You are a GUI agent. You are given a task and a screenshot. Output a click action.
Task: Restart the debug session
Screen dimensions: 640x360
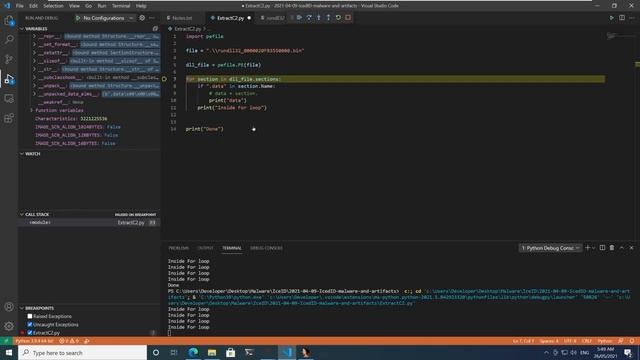tap(338, 18)
